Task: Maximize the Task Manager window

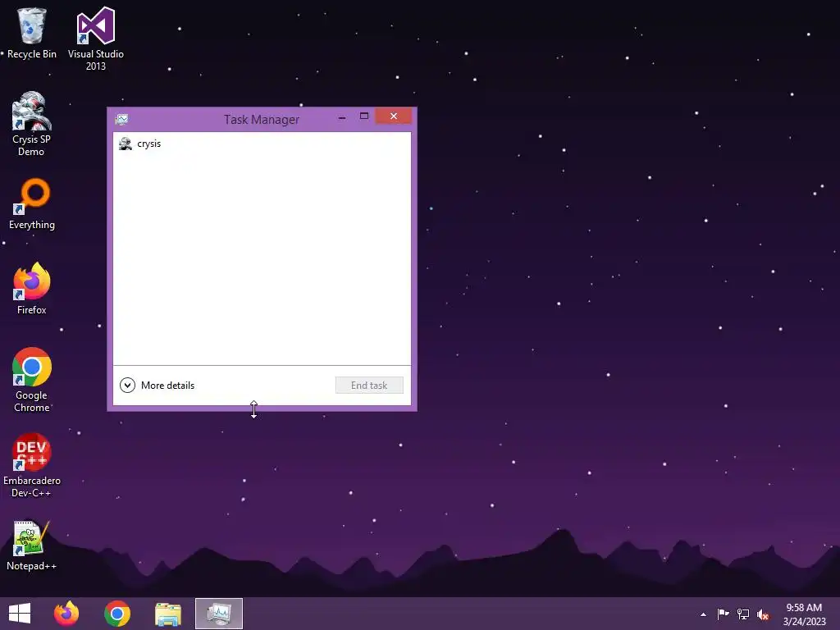Action: [364, 116]
